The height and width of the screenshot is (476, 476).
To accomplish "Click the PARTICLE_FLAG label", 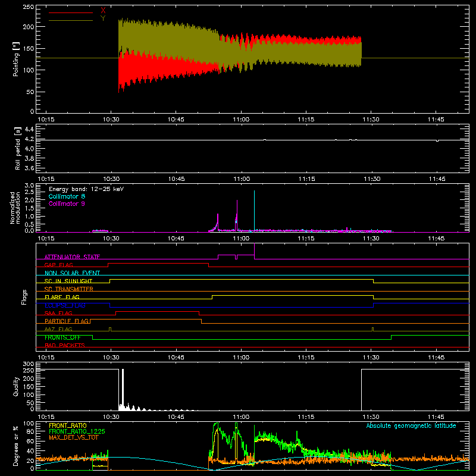I will coord(67,321).
